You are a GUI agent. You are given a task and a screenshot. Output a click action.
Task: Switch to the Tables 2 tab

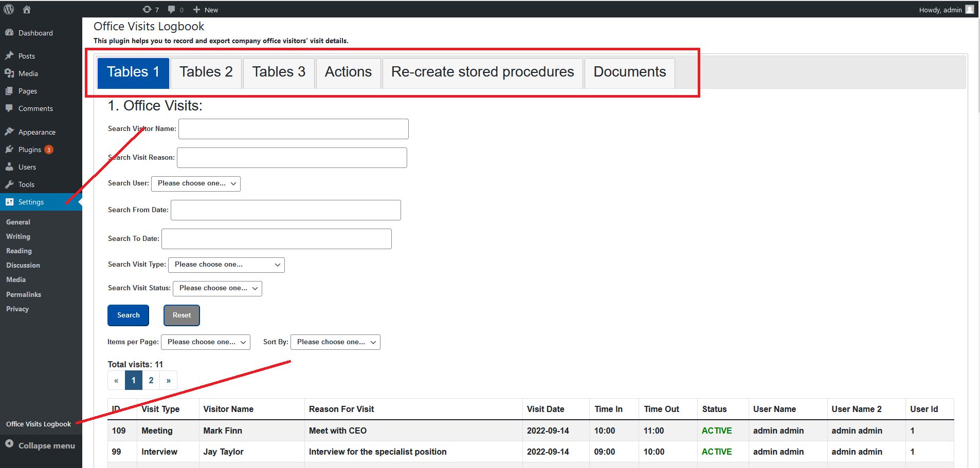point(206,72)
